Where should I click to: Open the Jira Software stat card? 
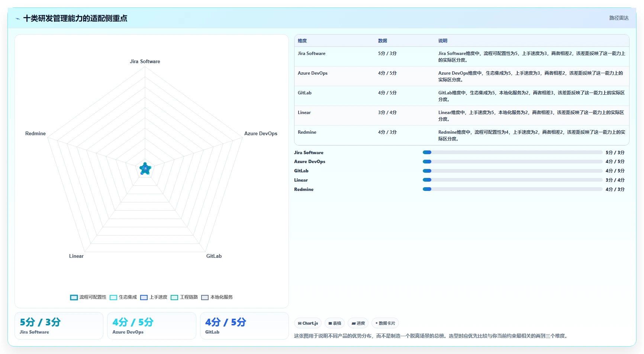[59, 326]
